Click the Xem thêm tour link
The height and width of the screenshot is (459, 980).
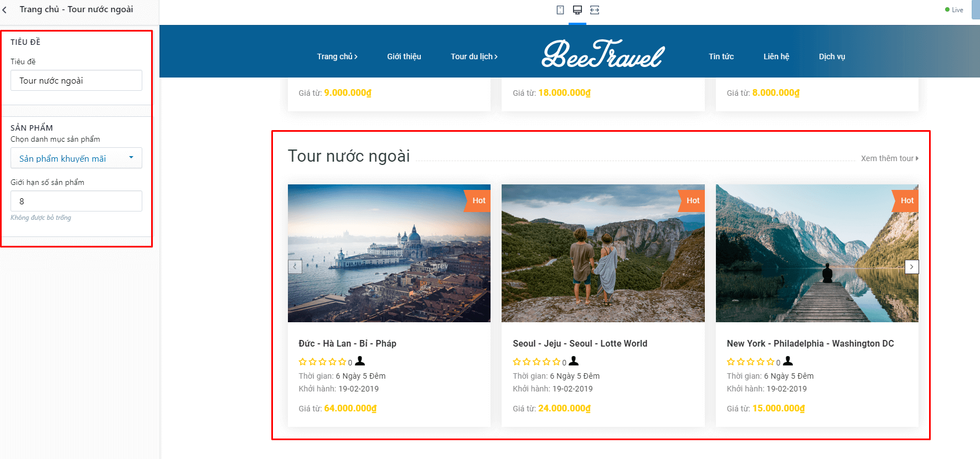(x=890, y=158)
